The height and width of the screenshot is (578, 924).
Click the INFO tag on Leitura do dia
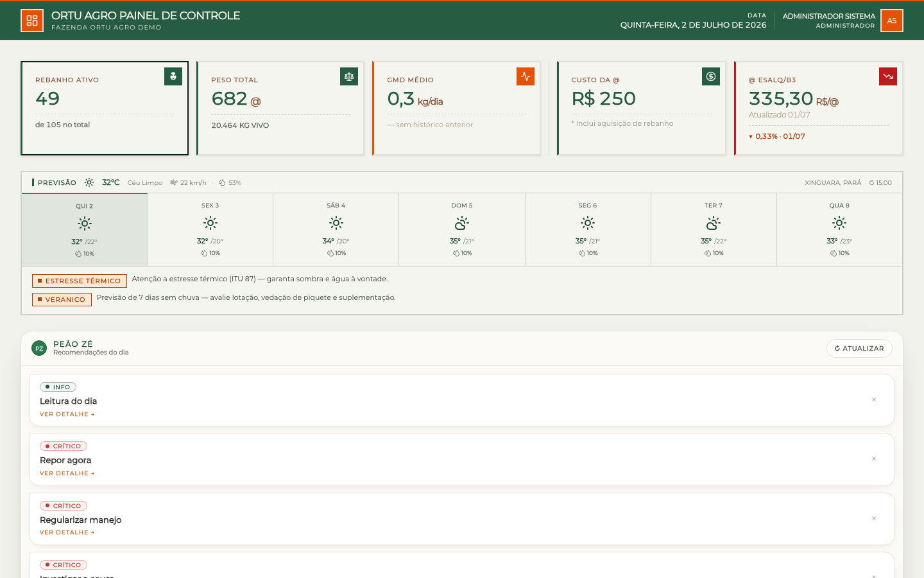(x=58, y=387)
